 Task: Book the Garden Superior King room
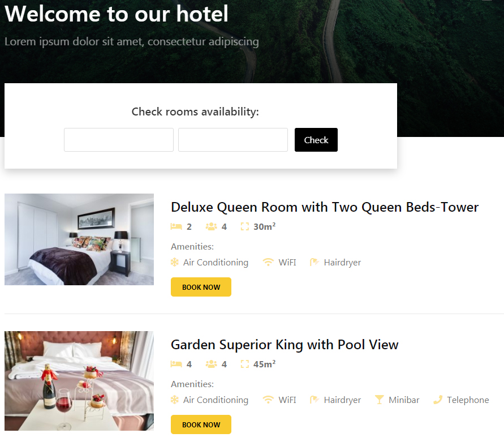pos(201,424)
